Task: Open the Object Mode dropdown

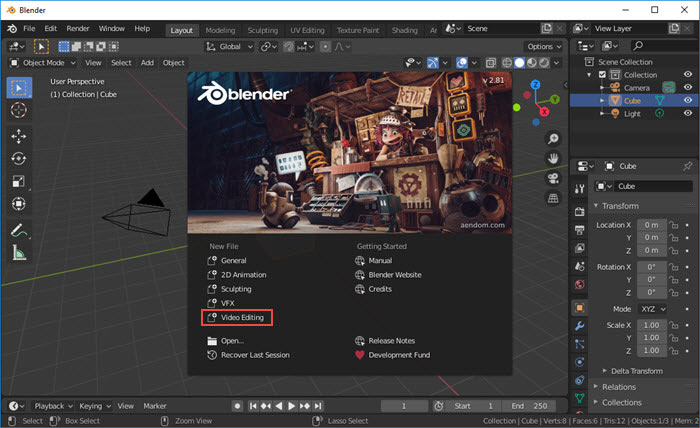Action: tap(41, 63)
